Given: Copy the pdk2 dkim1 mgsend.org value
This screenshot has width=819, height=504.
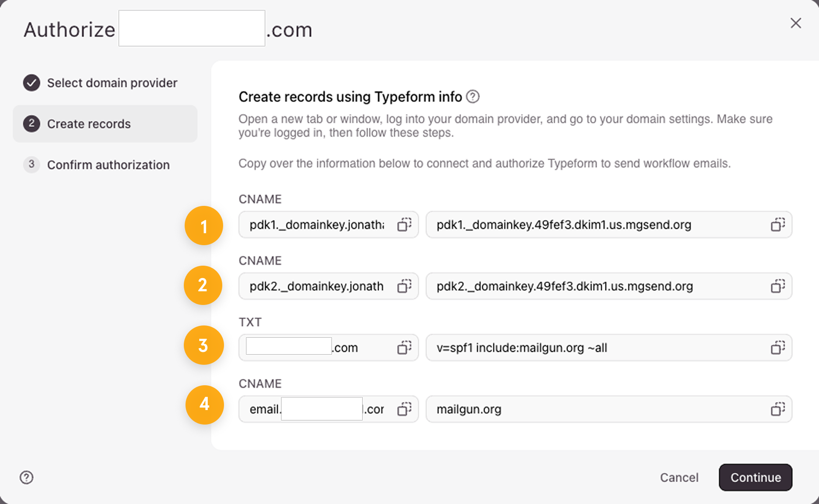Looking at the screenshot, I should [x=778, y=286].
